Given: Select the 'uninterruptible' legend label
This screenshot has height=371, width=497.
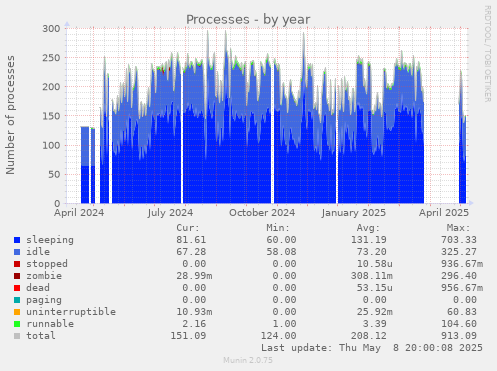Looking at the screenshot, I should pyautogui.click(x=71, y=312).
